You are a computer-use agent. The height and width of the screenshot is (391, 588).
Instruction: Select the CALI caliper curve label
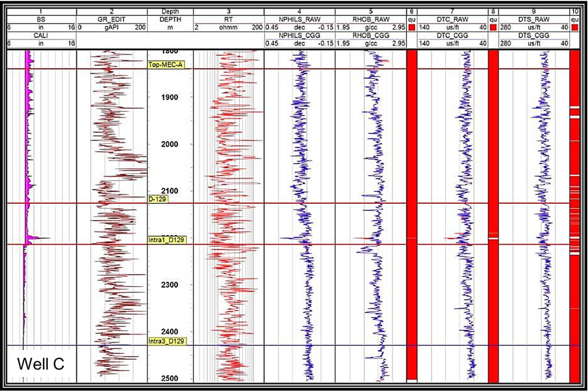click(x=41, y=36)
